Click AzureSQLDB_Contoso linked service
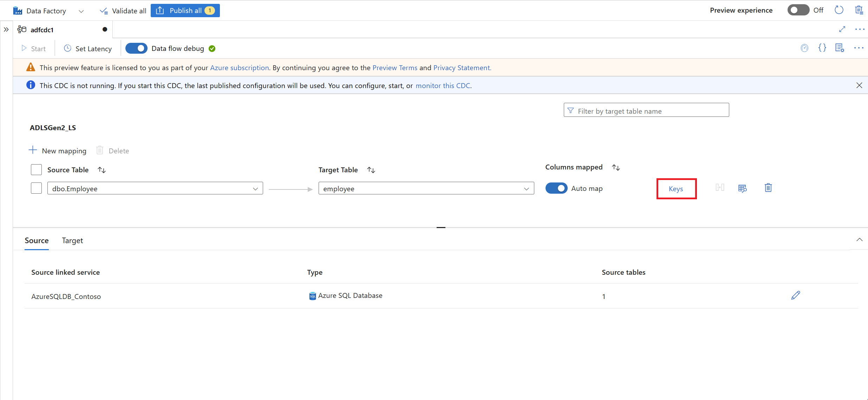The height and width of the screenshot is (400, 868). point(66,296)
